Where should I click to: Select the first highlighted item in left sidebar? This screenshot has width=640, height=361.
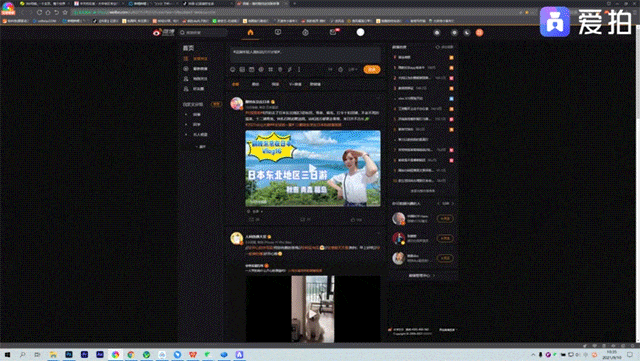click(x=196, y=59)
